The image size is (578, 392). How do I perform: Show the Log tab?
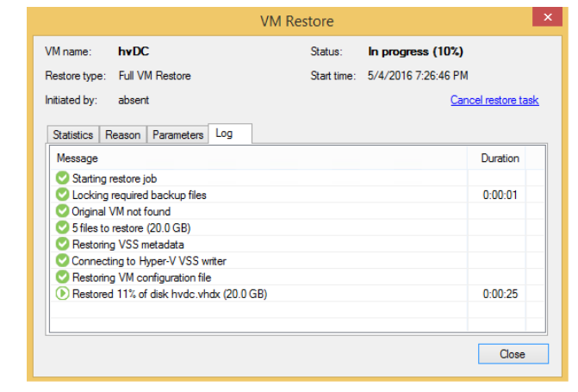(224, 134)
